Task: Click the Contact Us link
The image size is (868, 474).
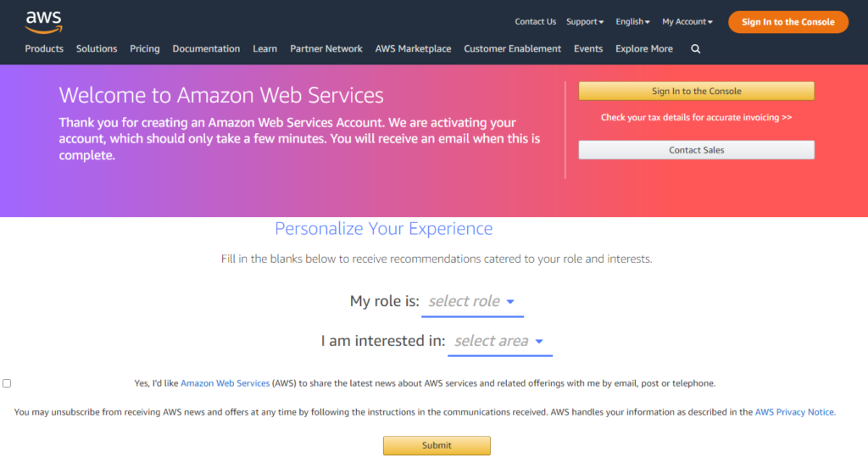Action: coord(536,21)
